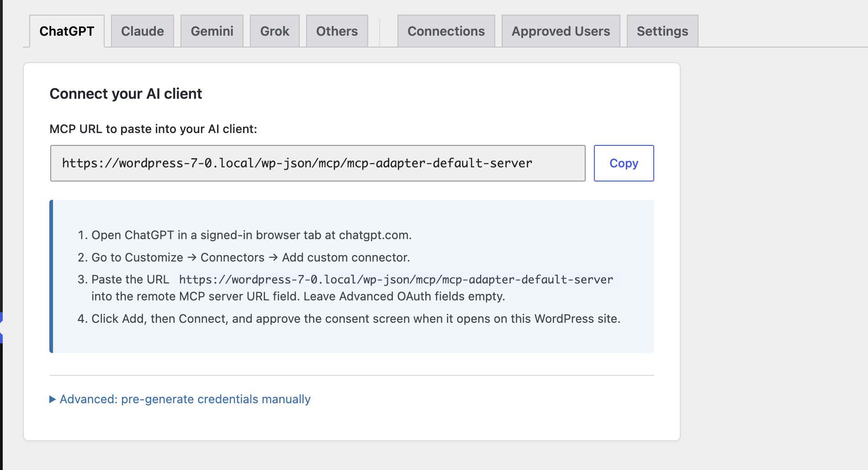Click the 'Connect your AI client' heading
The width and height of the screenshot is (868, 470).
tap(126, 94)
